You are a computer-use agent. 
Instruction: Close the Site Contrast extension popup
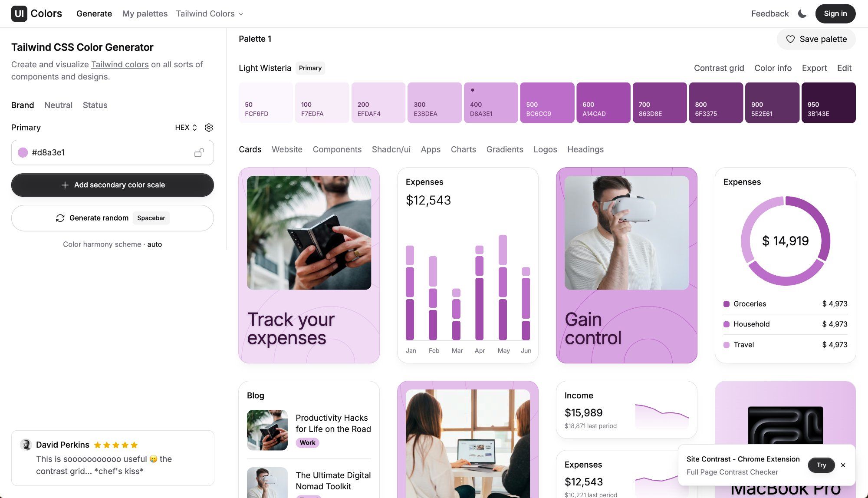pyautogui.click(x=843, y=465)
